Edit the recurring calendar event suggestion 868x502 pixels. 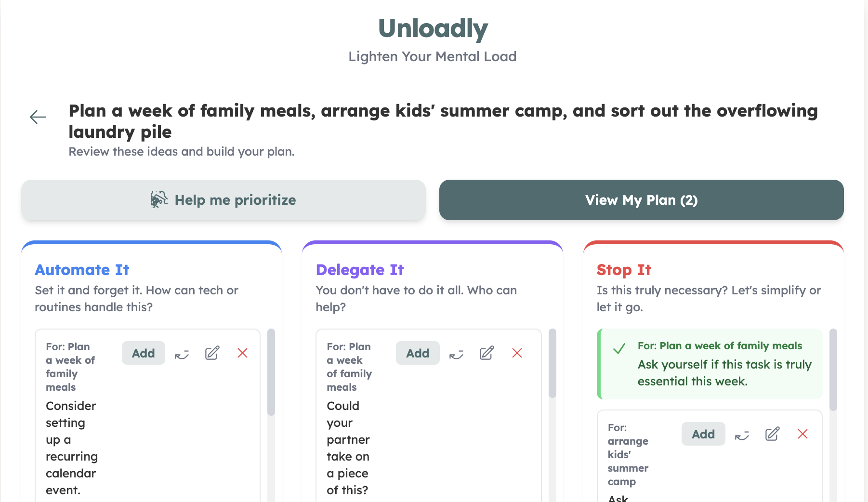211,353
